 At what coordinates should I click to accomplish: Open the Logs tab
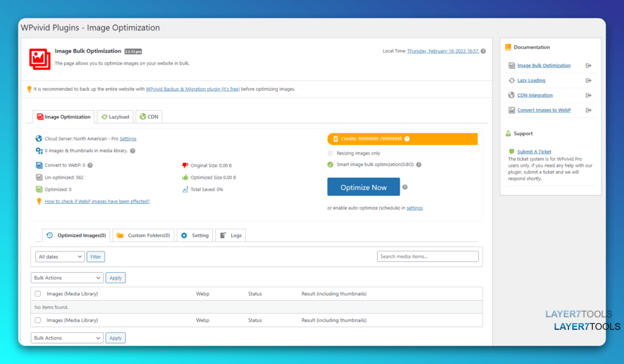tap(231, 235)
